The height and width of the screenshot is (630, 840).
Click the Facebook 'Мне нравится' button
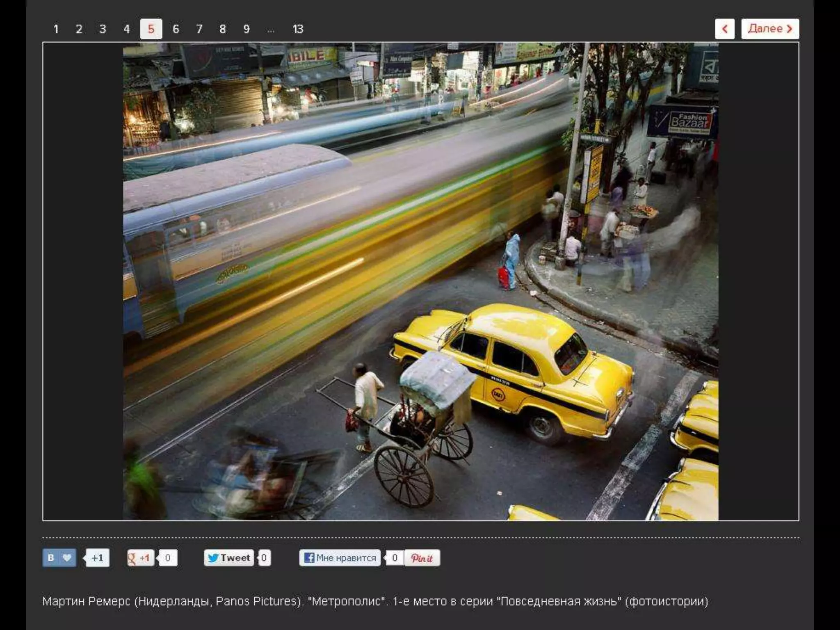[x=340, y=558]
